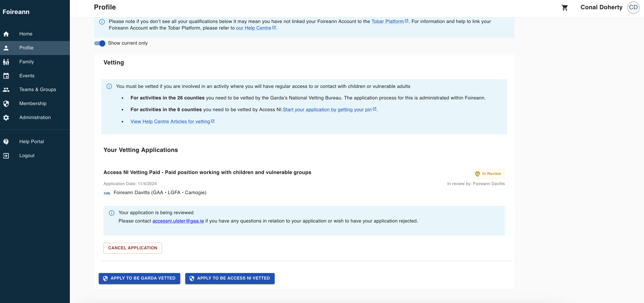Viewport: 644px width, 303px height.
Task: Open Home menu item
Action: click(x=35, y=34)
